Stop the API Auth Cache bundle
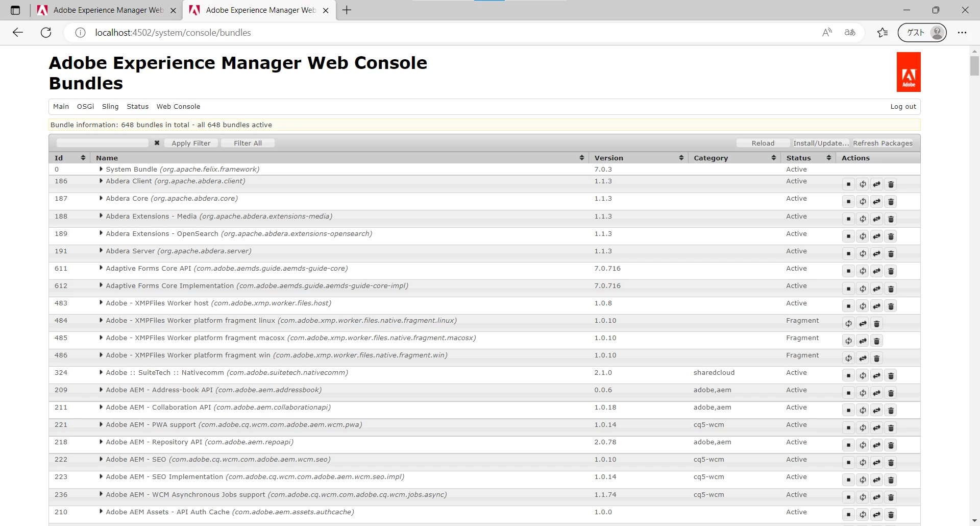Viewport: 980px width, 526px height. point(848,514)
